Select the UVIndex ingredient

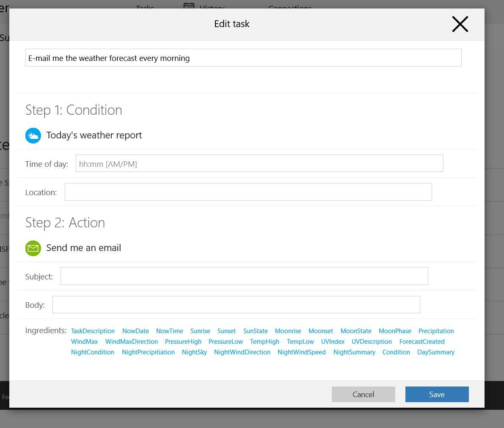pyautogui.click(x=333, y=342)
